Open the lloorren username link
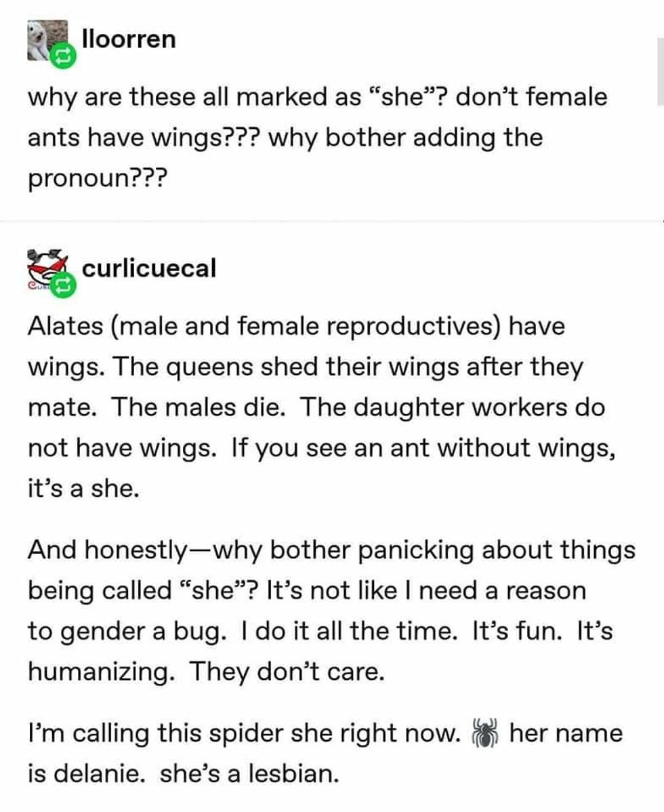 tap(128, 39)
